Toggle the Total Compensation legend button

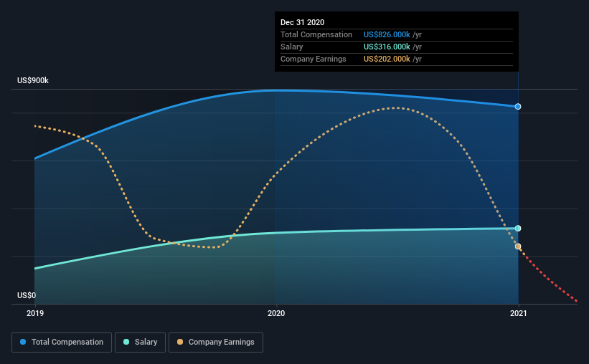62,343
